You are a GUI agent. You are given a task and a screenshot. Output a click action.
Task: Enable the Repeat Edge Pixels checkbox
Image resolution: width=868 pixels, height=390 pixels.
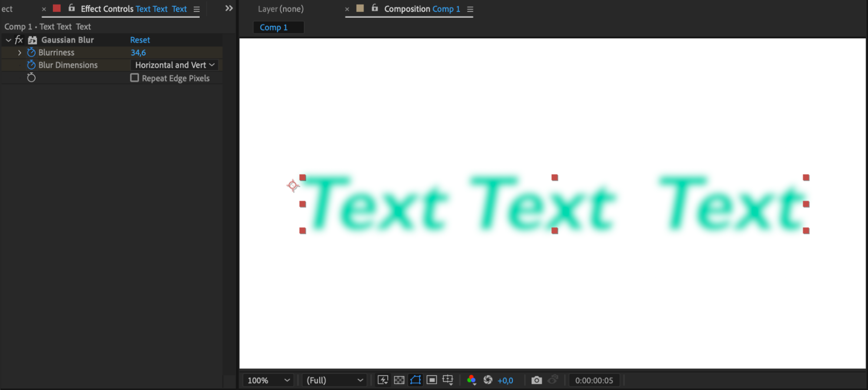point(135,78)
